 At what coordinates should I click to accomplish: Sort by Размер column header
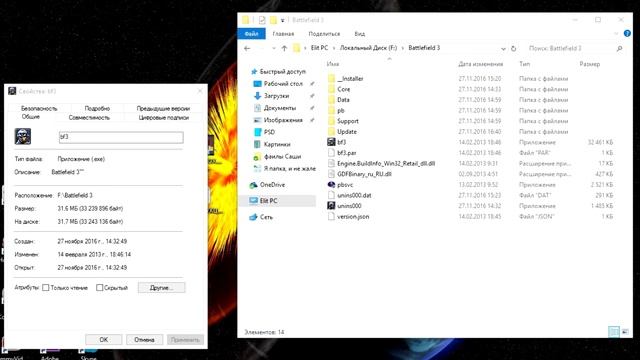[x=590, y=64]
